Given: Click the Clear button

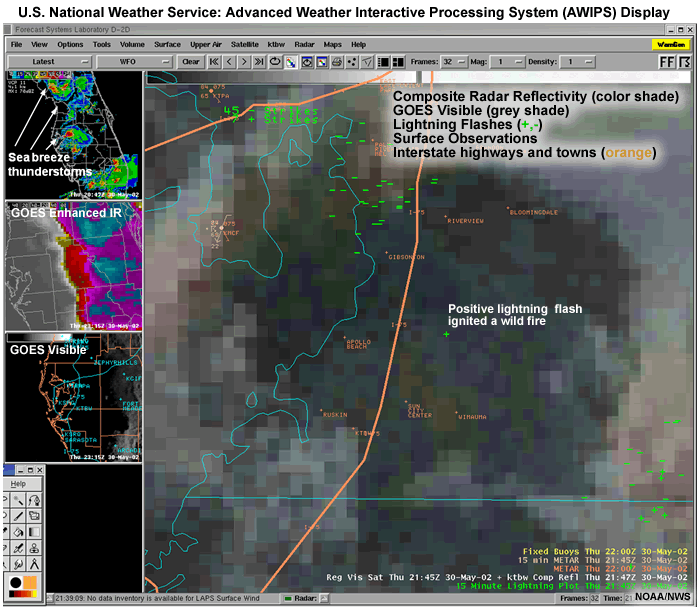Looking at the screenshot, I should pos(191,62).
